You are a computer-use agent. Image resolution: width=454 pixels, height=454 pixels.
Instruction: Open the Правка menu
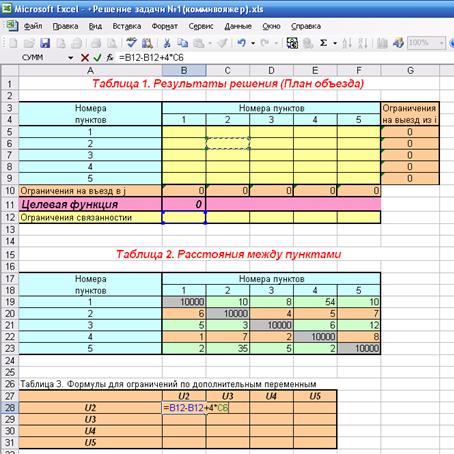(x=65, y=26)
